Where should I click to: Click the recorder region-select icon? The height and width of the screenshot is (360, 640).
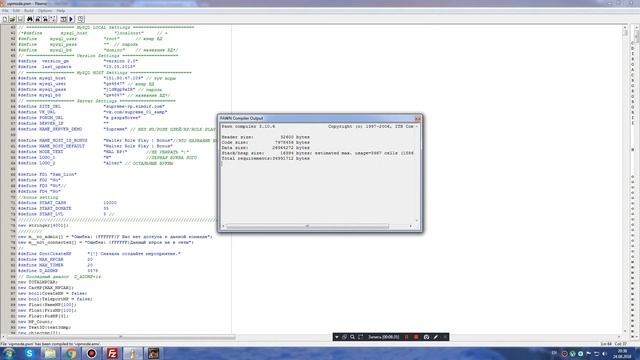point(360,337)
